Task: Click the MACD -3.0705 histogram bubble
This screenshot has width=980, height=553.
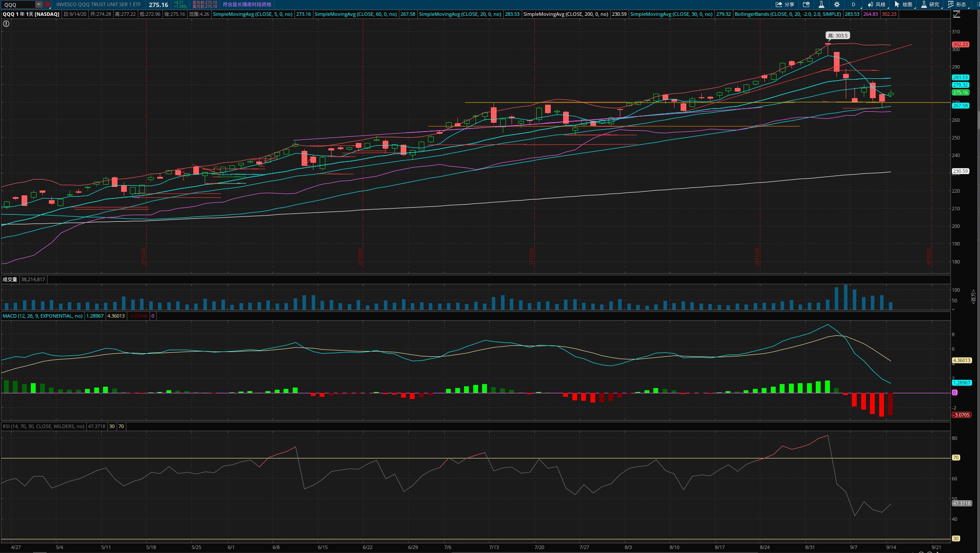Action: tap(962, 415)
